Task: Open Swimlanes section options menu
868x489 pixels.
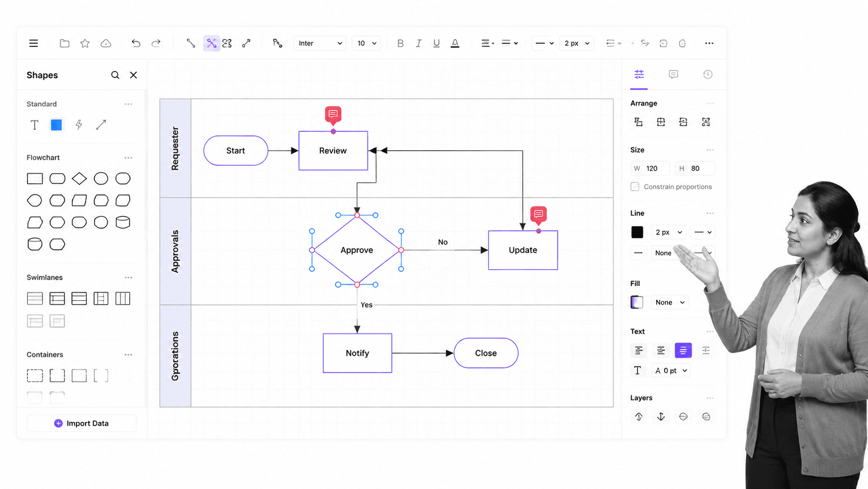Action: (x=128, y=277)
